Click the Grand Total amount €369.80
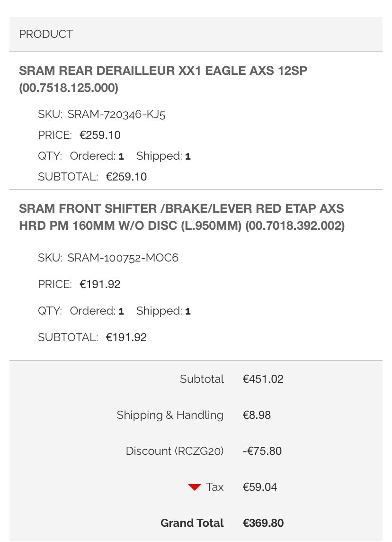392x542 pixels. (263, 524)
